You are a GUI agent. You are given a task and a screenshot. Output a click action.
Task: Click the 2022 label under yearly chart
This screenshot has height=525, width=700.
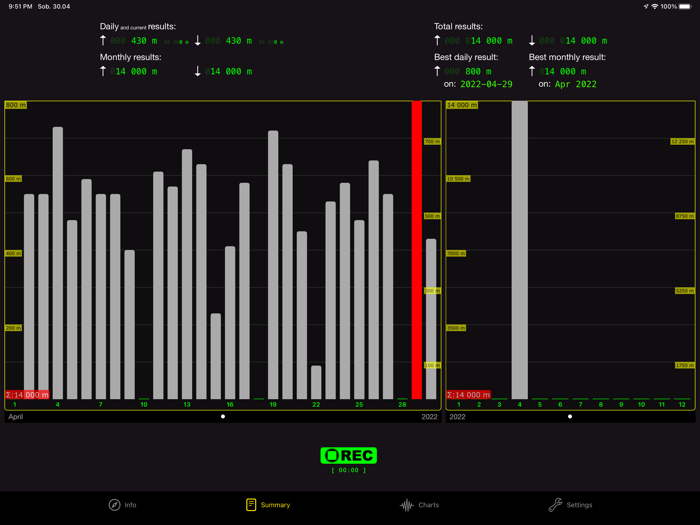pos(457,417)
